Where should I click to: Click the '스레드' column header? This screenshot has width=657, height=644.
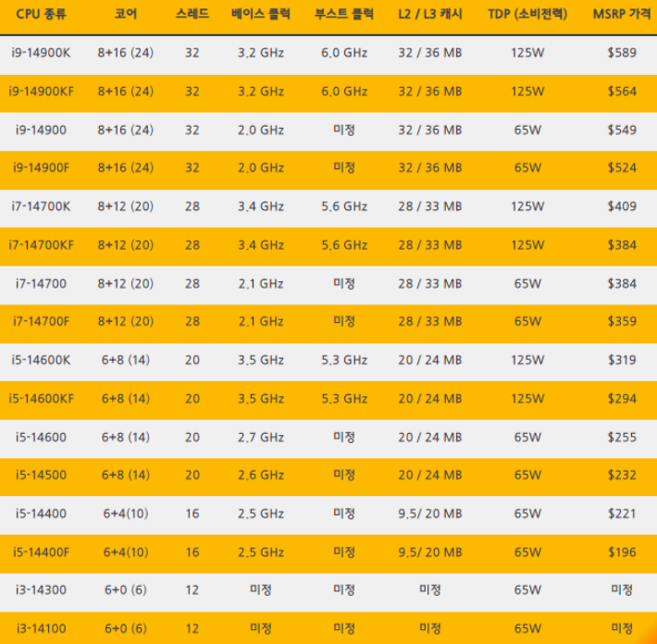(x=192, y=14)
